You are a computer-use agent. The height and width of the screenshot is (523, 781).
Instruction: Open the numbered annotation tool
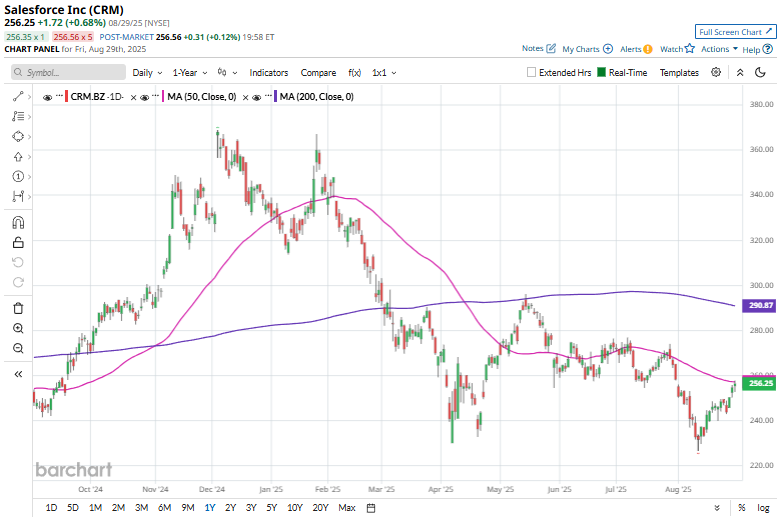point(18,176)
